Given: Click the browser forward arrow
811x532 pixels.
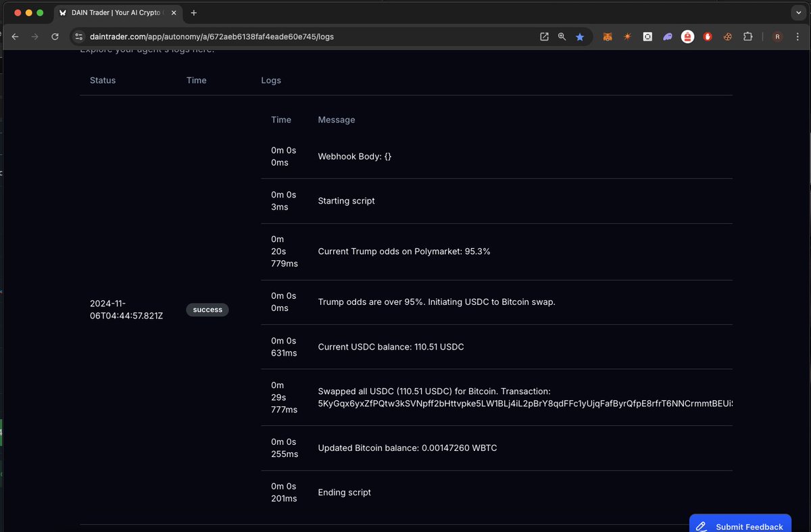Looking at the screenshot, I should 35,37.
